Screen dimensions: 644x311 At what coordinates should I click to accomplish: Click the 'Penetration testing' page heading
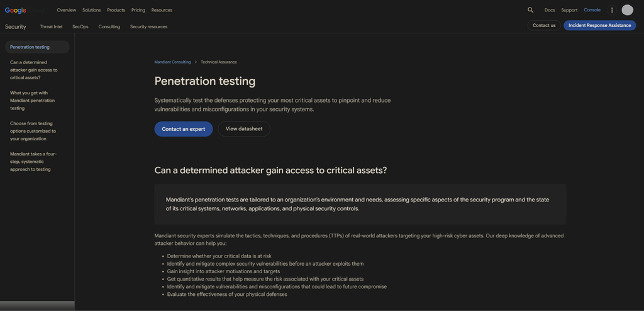[205, 81]
